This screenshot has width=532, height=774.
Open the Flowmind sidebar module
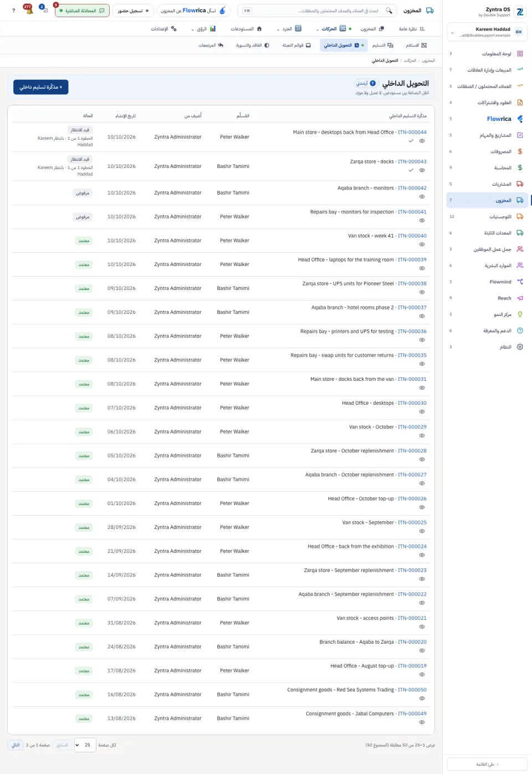[x=487, y=282]
